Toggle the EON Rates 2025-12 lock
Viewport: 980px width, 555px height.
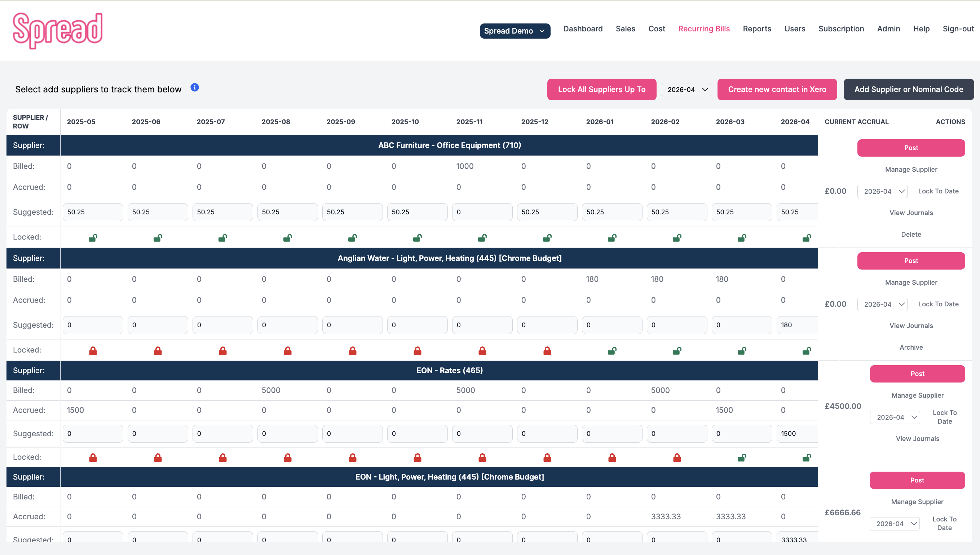click(x=547, y=457)
